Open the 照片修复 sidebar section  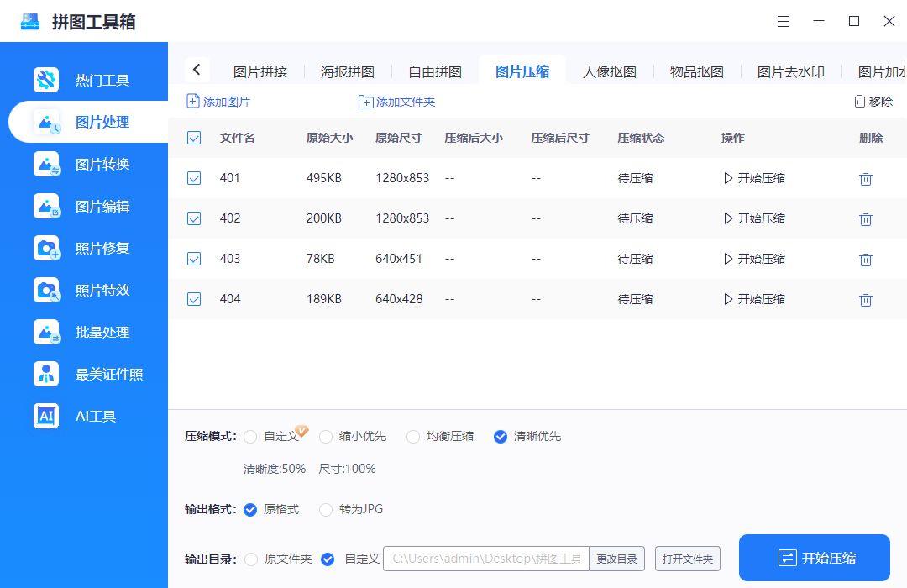click(84, 248)
